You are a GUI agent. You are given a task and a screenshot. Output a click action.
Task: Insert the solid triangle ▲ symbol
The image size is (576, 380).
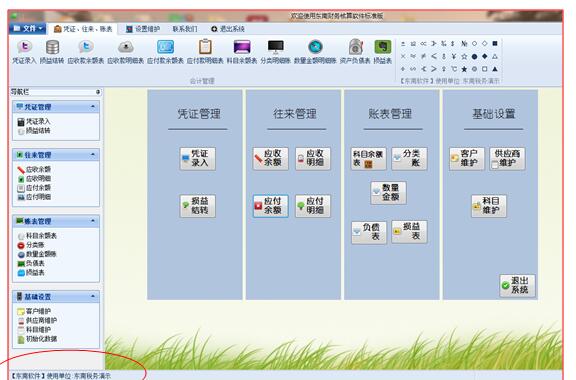(x=495, y=69)
